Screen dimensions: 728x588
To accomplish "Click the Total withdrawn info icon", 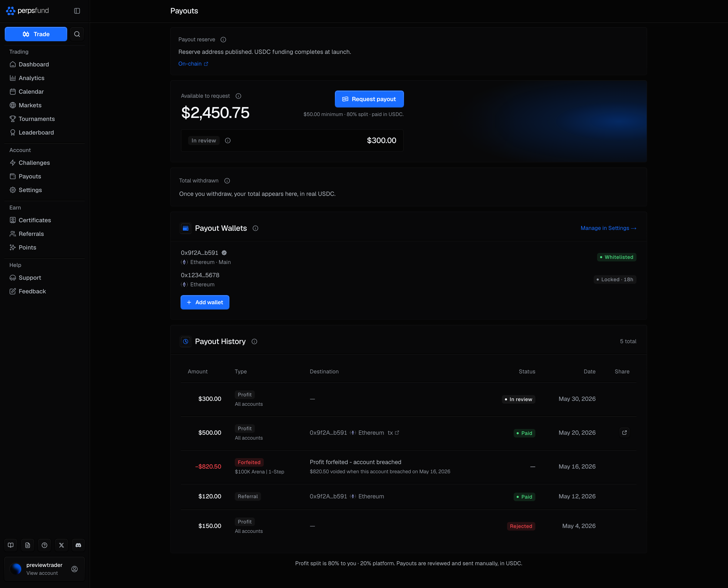I will click(227, 181).
